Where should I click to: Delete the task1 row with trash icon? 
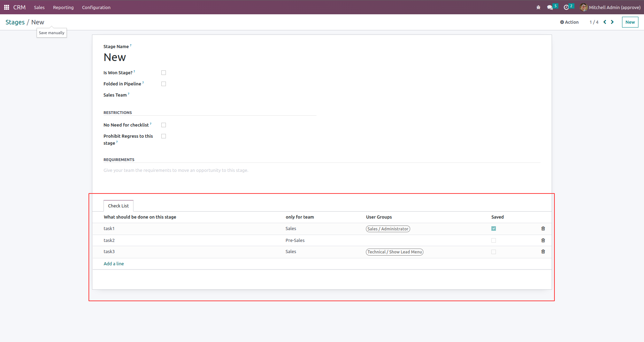click(x=543, y=229)
